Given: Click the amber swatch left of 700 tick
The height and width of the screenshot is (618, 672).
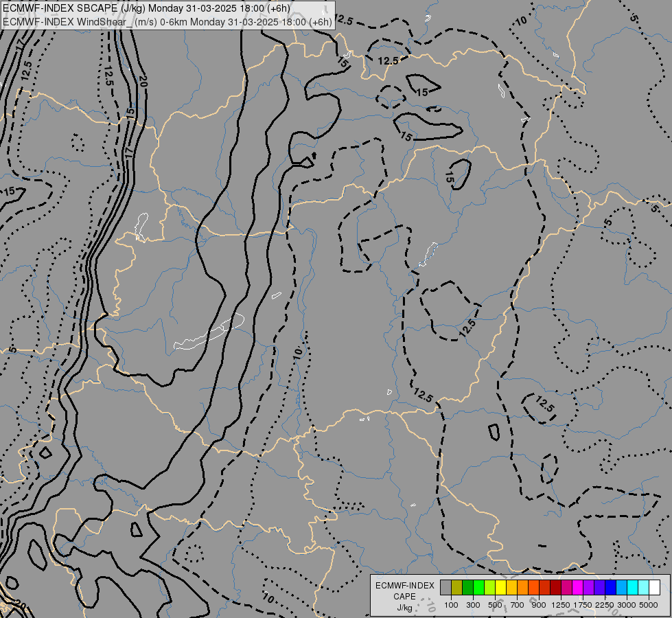Looking at the screenshot, I should coord(511,587).
